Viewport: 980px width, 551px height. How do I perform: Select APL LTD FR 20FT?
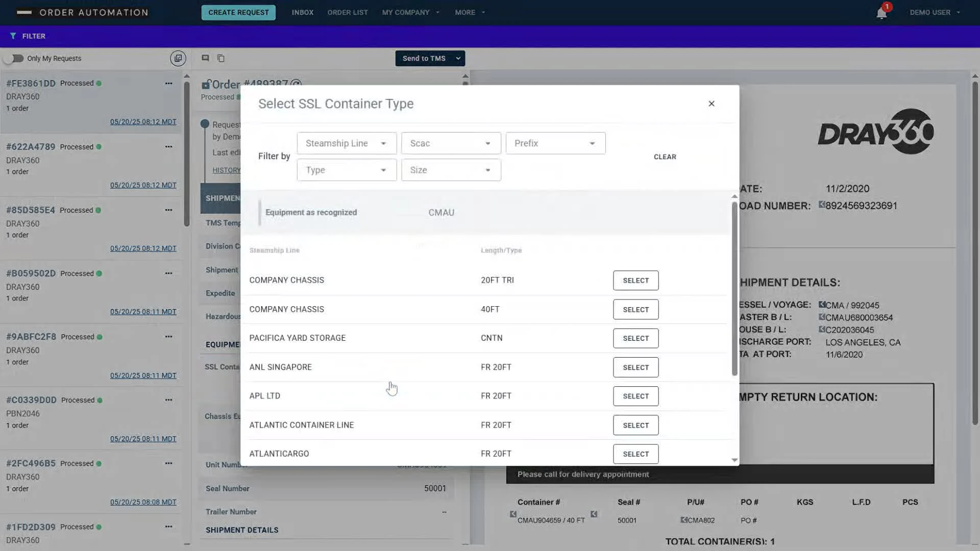tap(635, 396)
